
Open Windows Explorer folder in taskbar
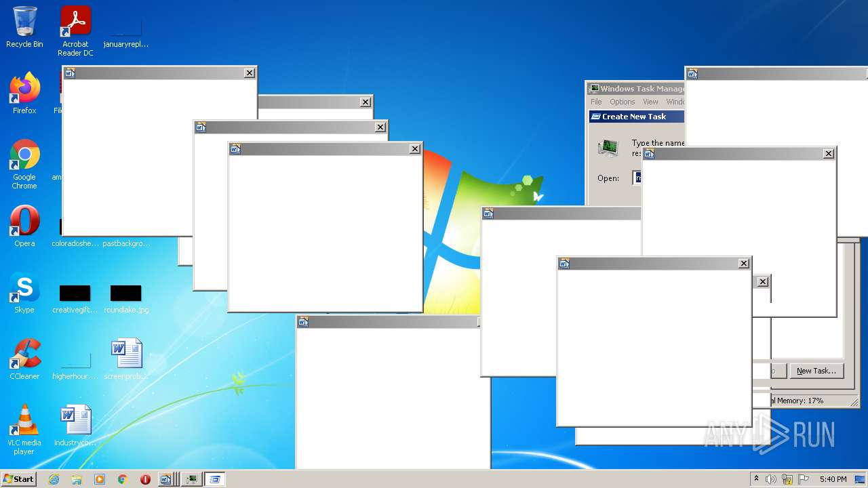coord(77,479)
